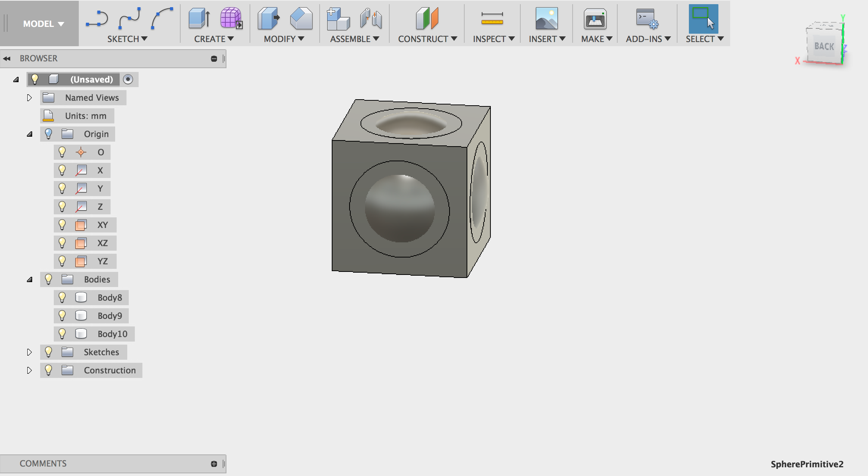The height and width of the screenshot is (476, 868).
Task: Expand the Construction folder
Action: point(29,370)
